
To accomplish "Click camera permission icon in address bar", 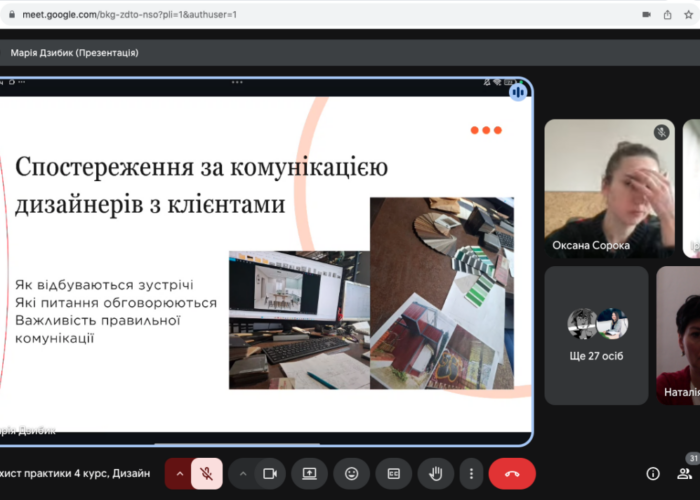I will tap(644, 15).
